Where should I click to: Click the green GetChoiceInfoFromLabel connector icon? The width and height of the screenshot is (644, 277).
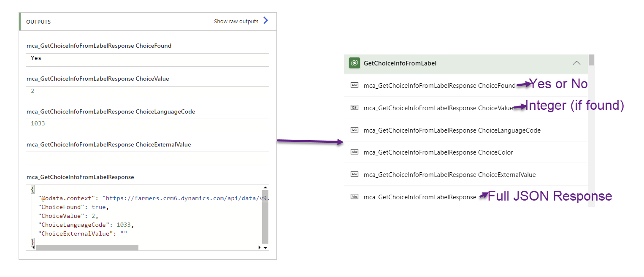354,62
